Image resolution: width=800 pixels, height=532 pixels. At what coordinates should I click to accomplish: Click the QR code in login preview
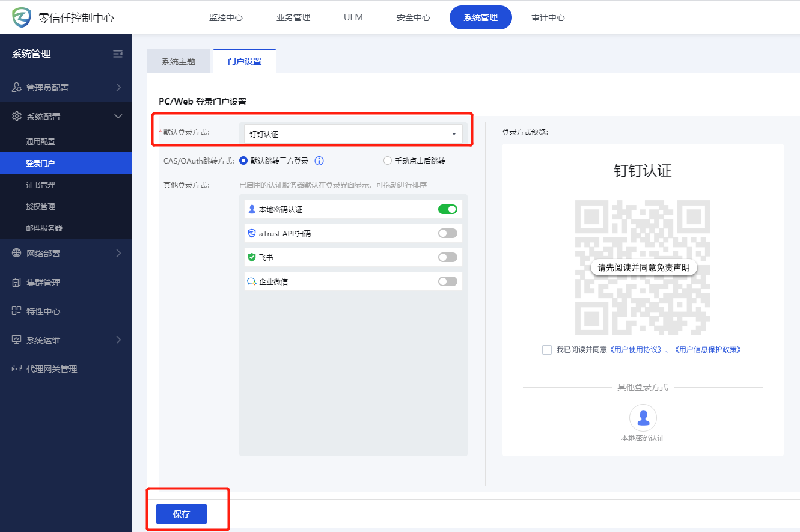pos(643,268)
